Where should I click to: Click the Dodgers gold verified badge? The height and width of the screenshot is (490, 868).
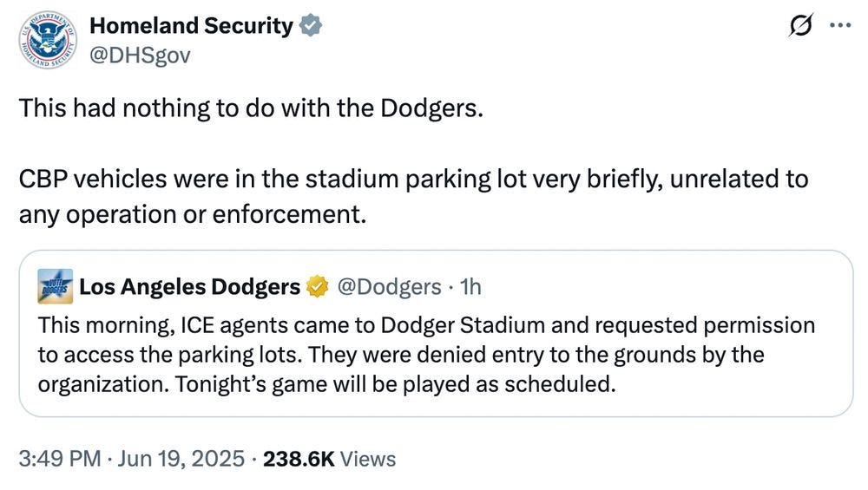click(x=317, y=286)
